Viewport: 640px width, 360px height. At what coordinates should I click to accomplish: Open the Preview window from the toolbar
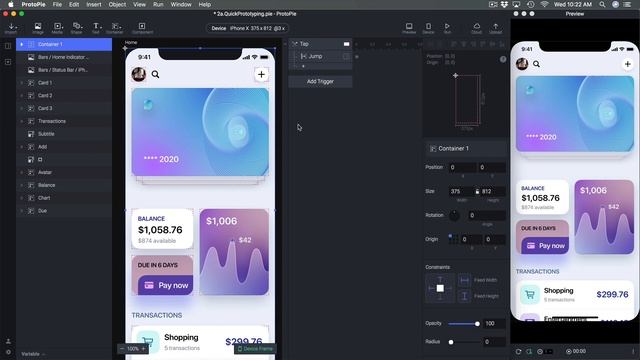409,28
